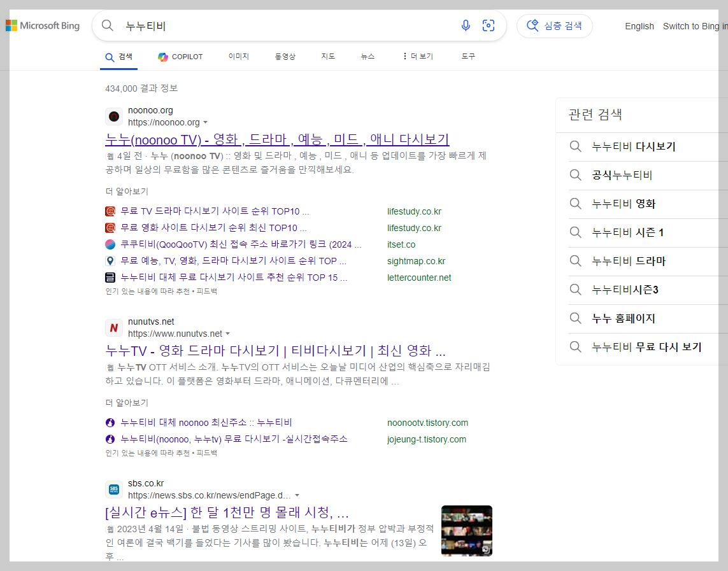The height and width of the screenshot is (571, 728).
Task: Open the 동영상 tab
Action: coord(285,57)
